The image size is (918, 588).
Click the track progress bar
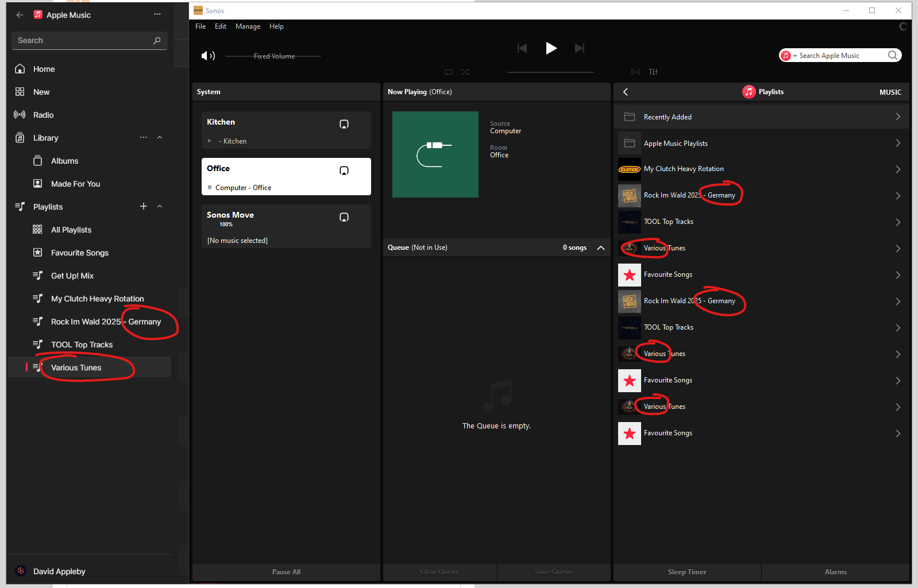pyautogui.click(x=550, y=72)
